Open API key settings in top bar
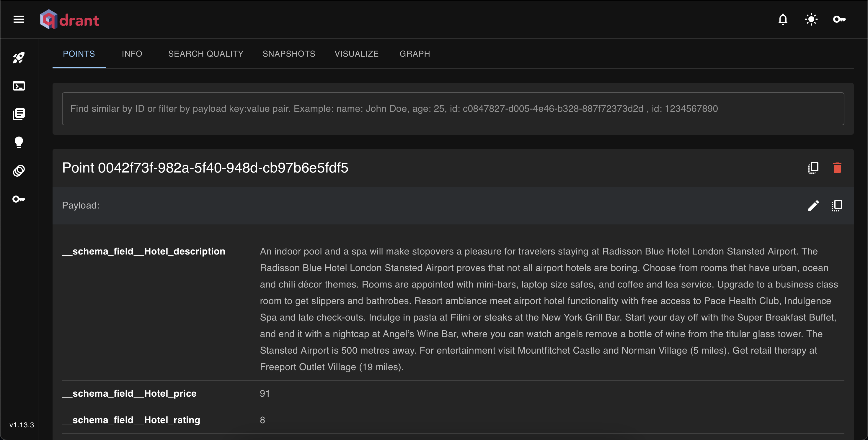Image resolution: width=868 pixels, height=440 pixels. (839, 19)
